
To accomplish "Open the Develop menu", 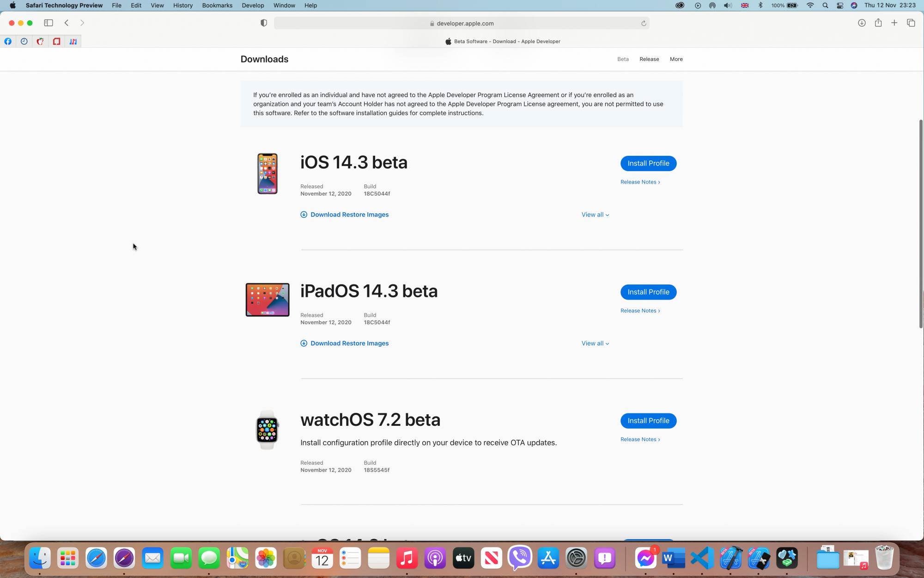I will 253,6.
